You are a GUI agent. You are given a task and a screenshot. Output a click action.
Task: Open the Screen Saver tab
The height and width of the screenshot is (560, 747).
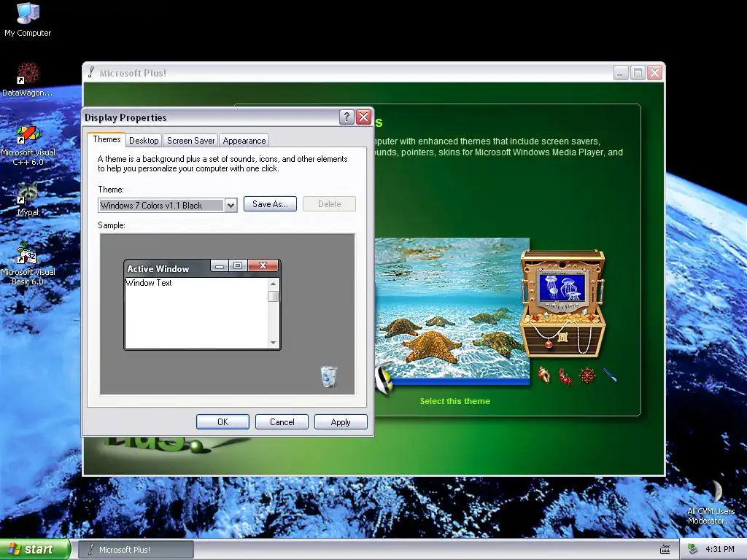click(x=190, y=141)
